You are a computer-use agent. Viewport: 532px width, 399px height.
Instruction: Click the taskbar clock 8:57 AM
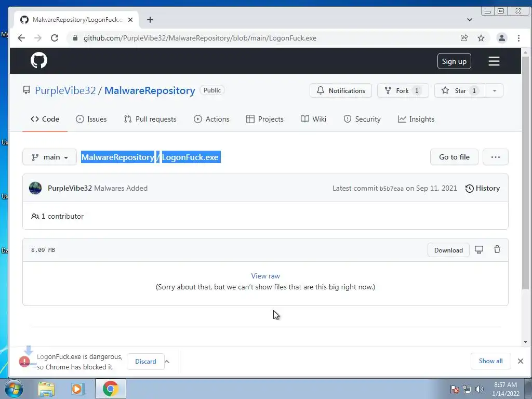pos(505,389)
